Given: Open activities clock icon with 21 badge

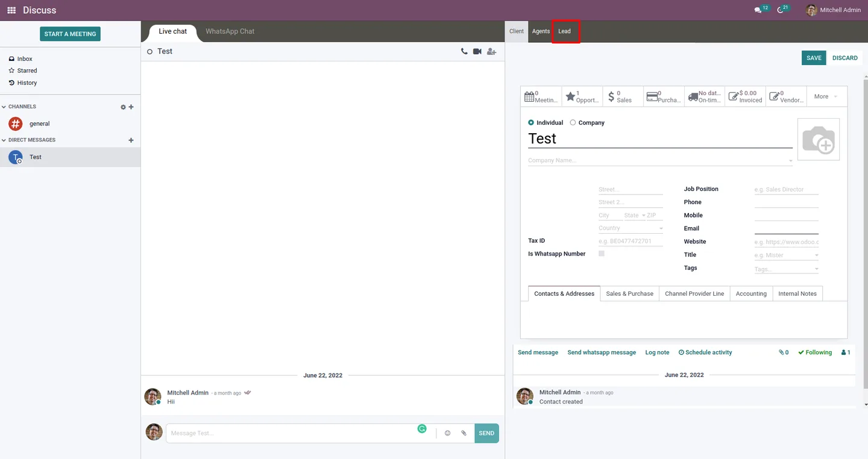Looking at the screenshot, I should [x=783, y=10].
